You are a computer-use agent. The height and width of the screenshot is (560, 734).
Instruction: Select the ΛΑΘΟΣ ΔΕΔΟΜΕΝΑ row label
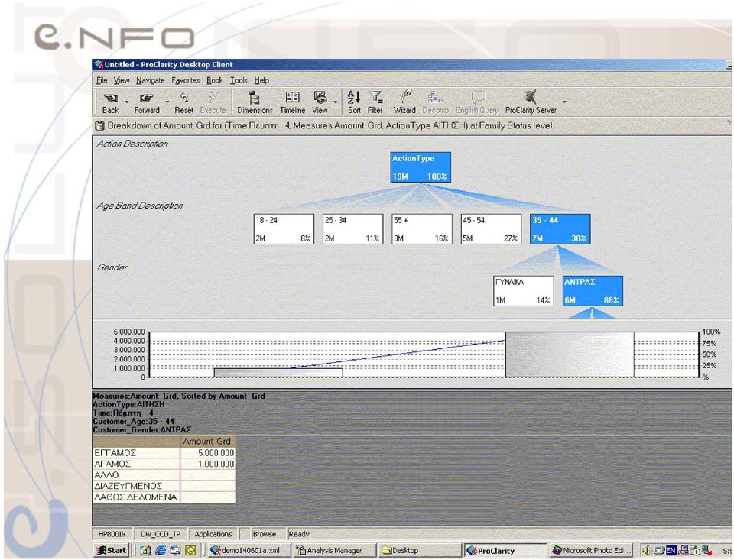[136, 497]
